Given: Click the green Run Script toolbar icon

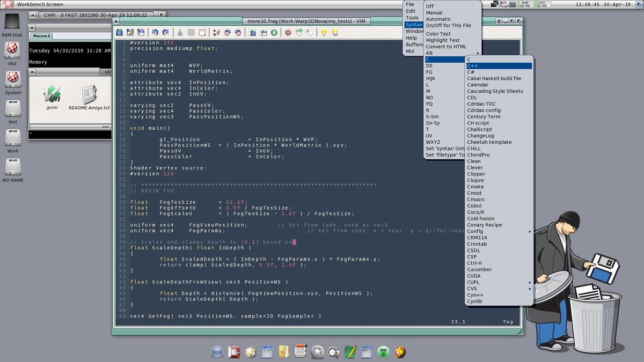Looking at the screenshot, I should coord(274,33).
